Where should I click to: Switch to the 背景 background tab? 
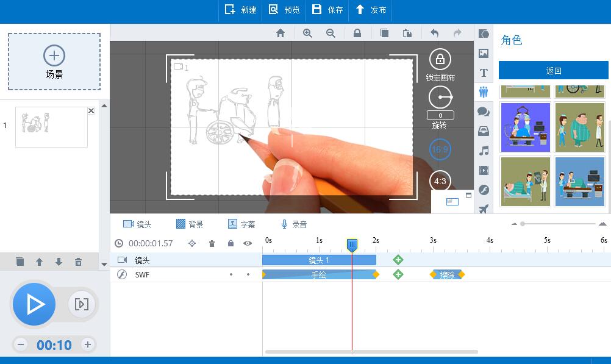[x=189, y=224]
